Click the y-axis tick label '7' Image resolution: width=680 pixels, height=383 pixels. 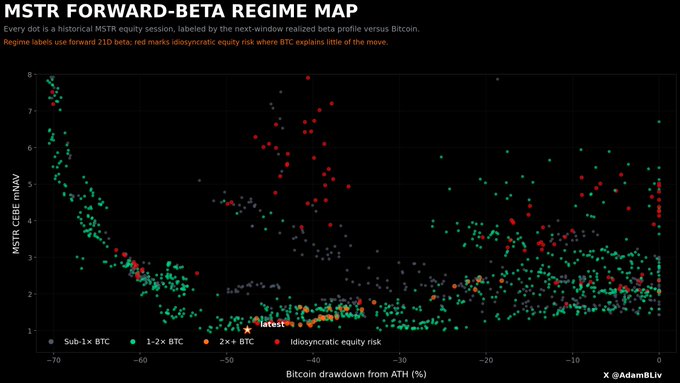(x=29, y=111)
